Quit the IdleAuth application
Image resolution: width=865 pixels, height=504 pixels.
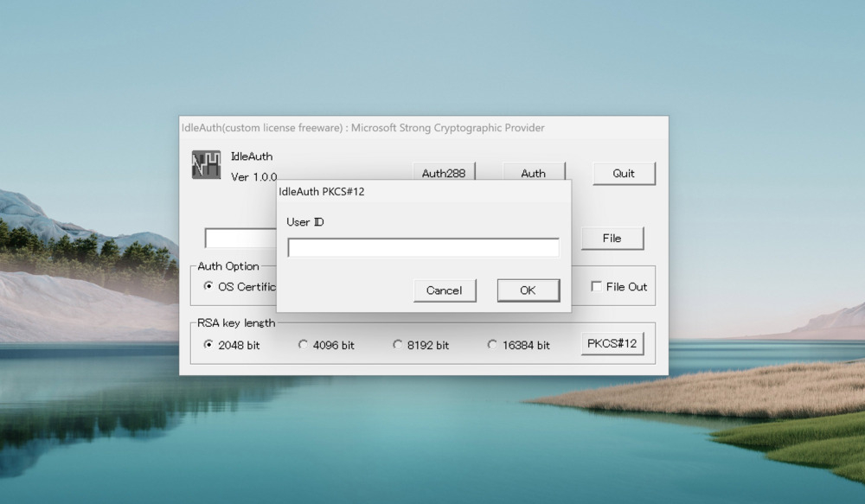click(624, 173)
